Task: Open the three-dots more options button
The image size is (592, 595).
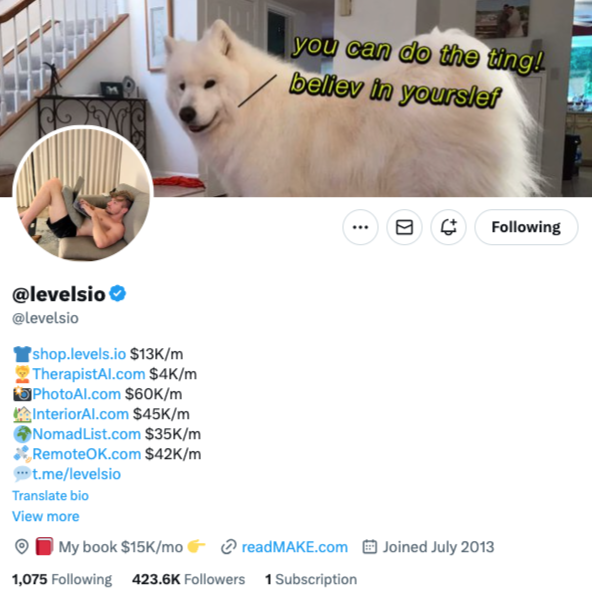Action: point(360,227)
